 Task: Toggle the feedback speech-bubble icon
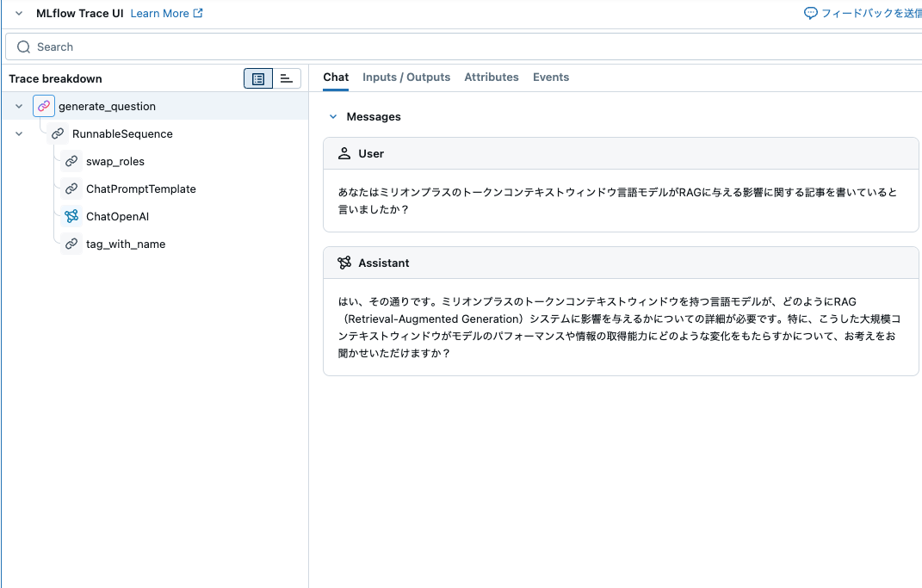click(810, 13)
